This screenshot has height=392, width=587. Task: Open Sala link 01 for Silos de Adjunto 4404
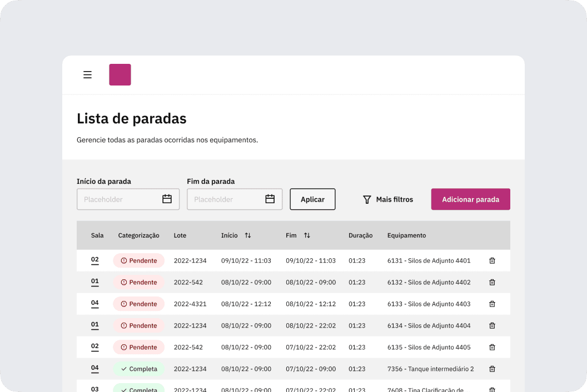click(95, 325)
